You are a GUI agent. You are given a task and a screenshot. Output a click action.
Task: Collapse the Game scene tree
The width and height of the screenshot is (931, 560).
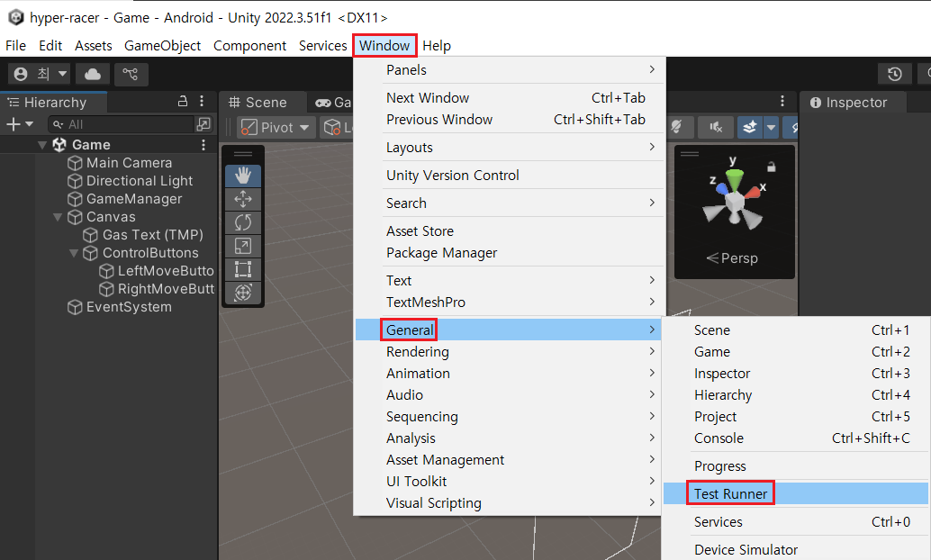[x=42, y=145]
